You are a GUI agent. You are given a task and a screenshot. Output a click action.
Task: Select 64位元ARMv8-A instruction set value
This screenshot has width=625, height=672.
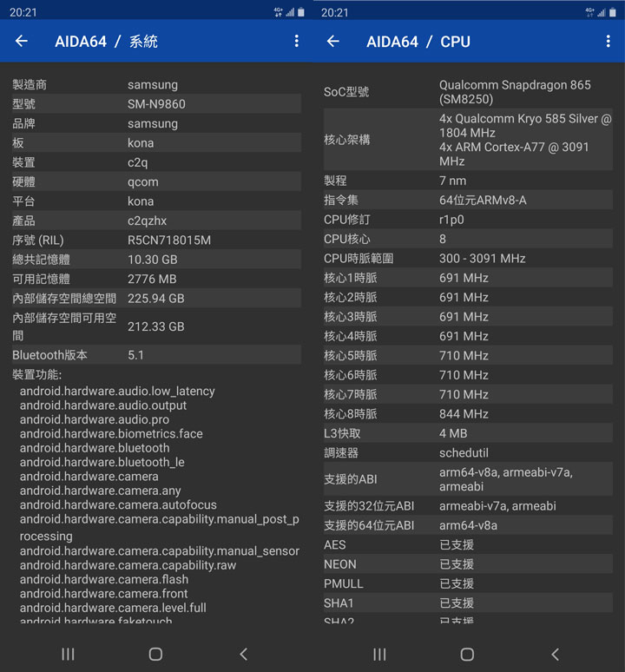483,201
